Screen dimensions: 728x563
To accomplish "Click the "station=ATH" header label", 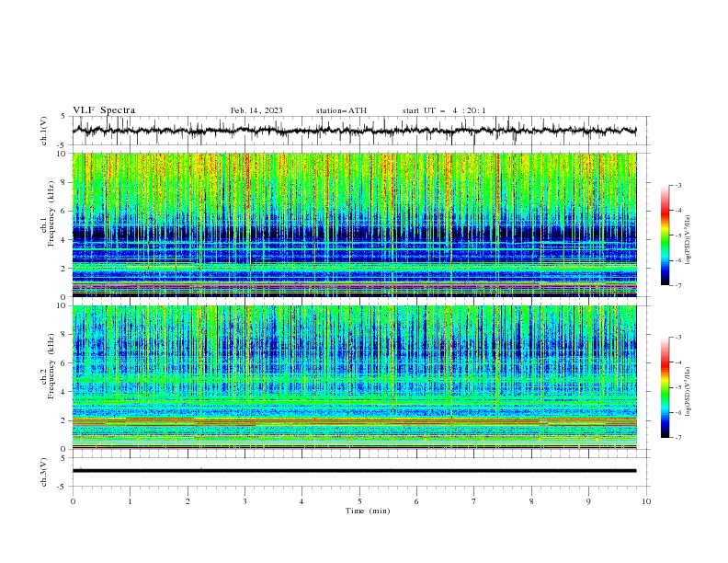I will [341, 110].
